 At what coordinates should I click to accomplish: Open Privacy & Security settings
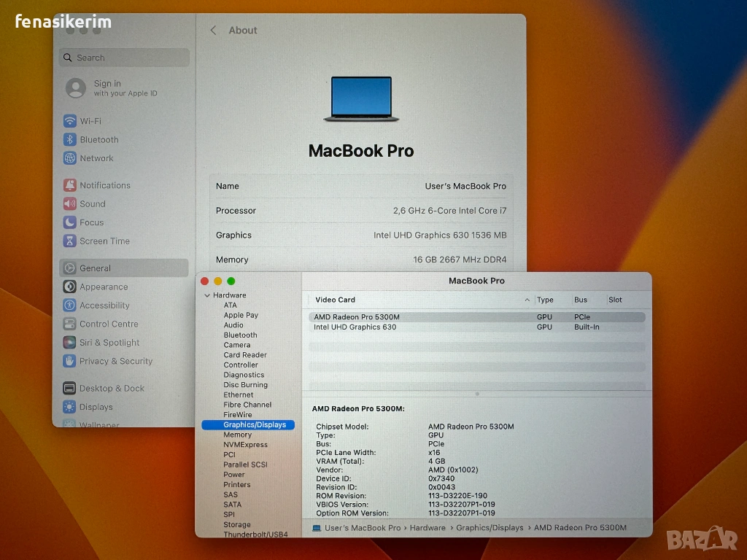[x=115, y=361]
